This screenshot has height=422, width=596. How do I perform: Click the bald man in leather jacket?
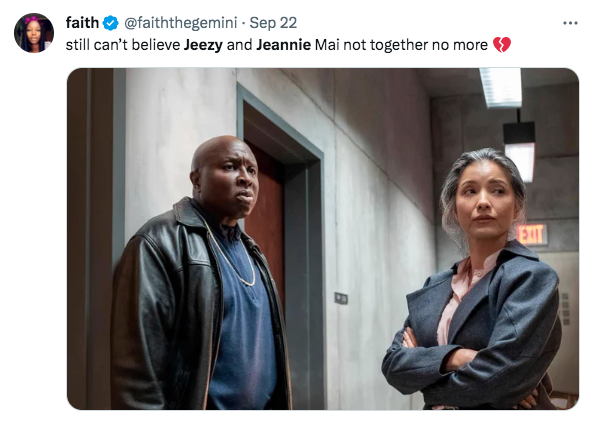(201, 274)
